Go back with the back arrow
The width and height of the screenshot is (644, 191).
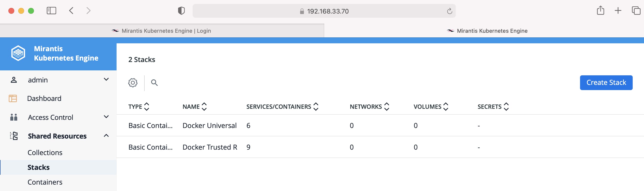point(71,11)
